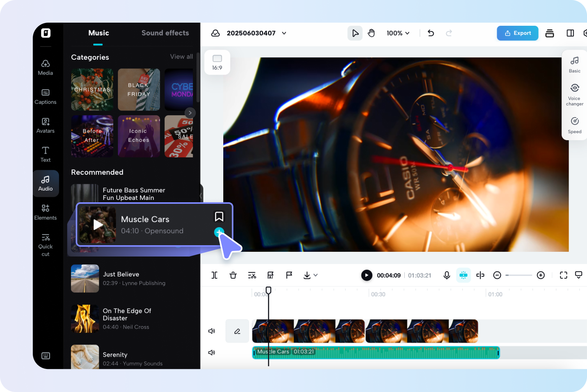Screen dimensions: 587x392
Task: Select the Audio sidebar item
Action: 46,183
